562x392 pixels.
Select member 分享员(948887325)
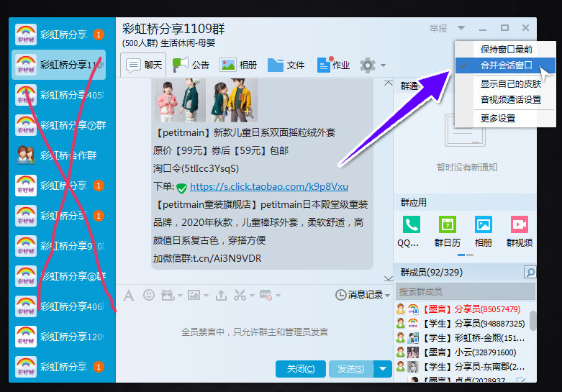tap(462, 324)
